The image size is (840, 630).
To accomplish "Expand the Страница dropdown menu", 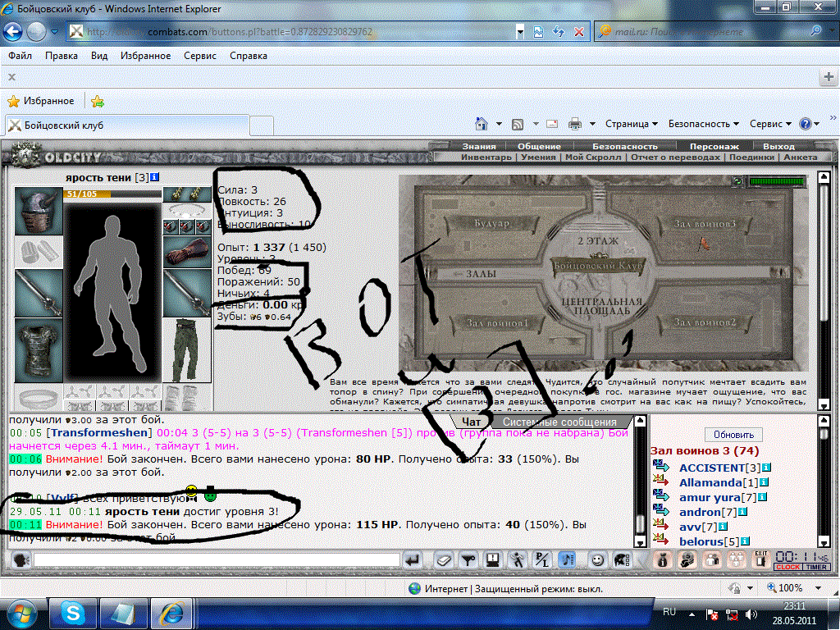I will pyautogui.click(x=631, y=124).
